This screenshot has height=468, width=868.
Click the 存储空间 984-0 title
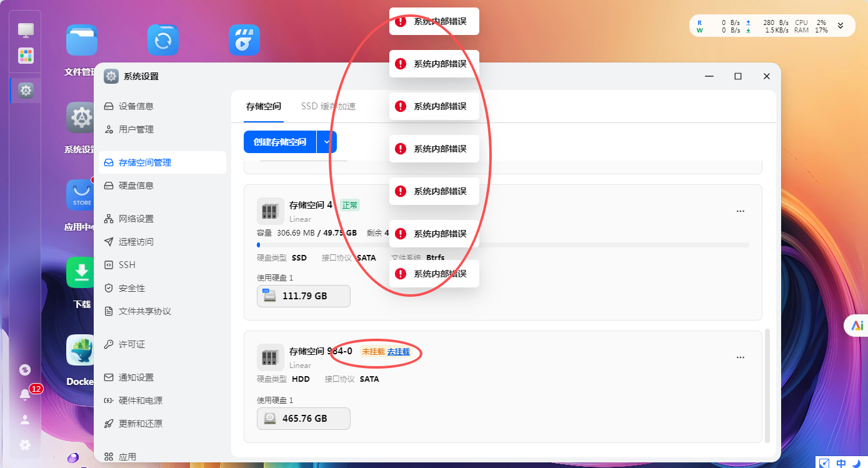(321, 351)
